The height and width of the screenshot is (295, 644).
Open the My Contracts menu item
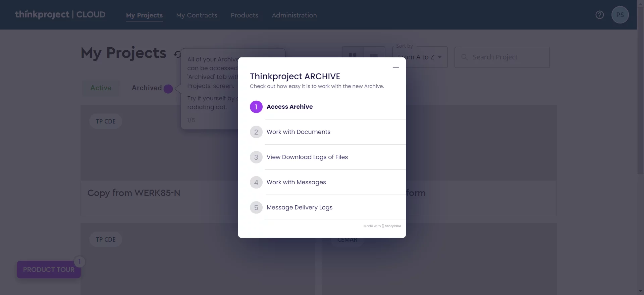pos(197,15)
